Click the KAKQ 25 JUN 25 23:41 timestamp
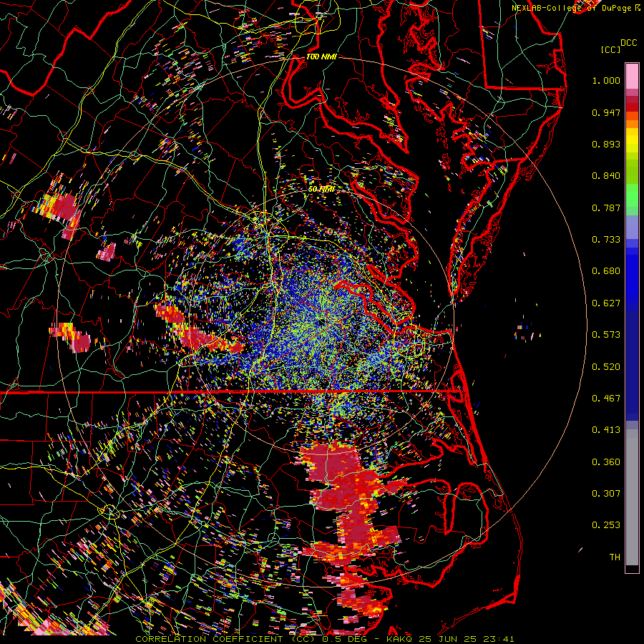Viewport: 644px width, 644px height. 450,639
